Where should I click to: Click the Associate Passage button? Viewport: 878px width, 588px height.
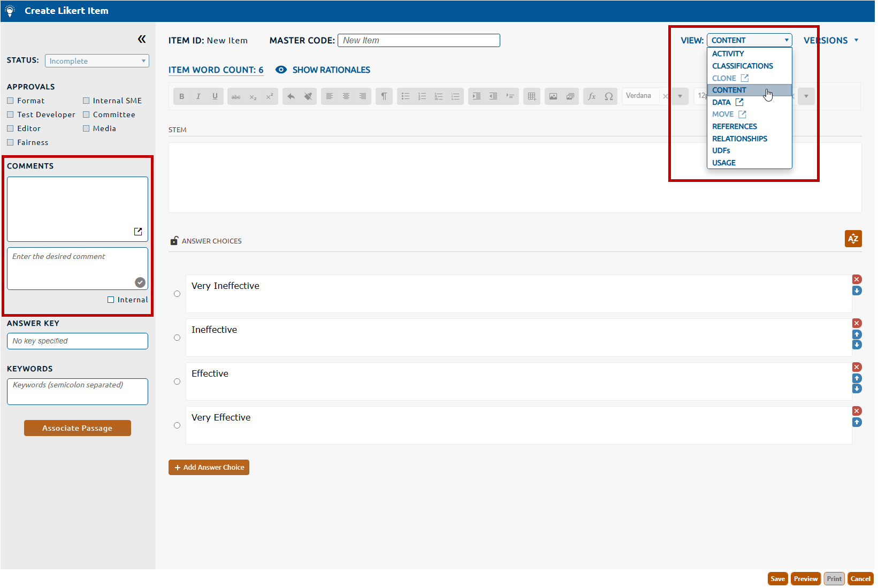tap(78, 428)
